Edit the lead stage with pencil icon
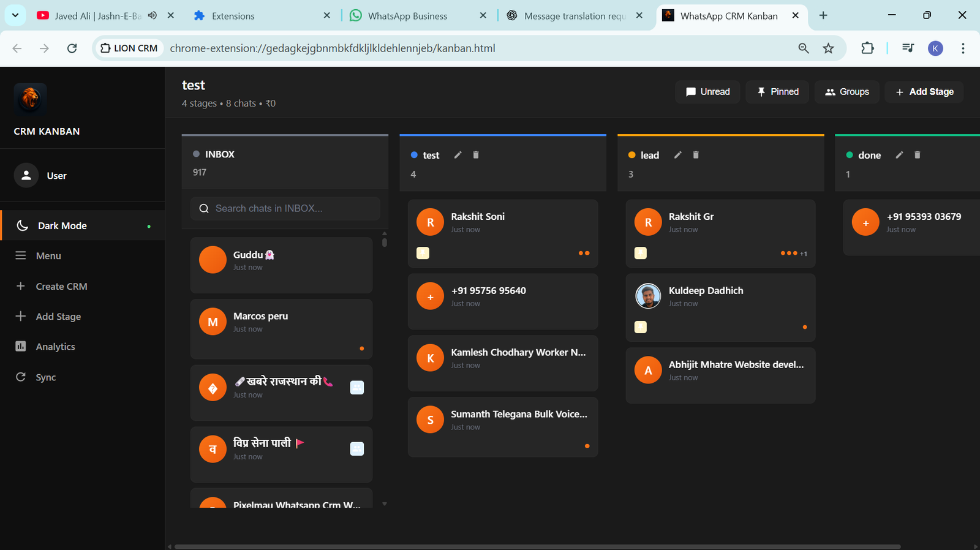 pyautogui.click(x=678, y=155)
